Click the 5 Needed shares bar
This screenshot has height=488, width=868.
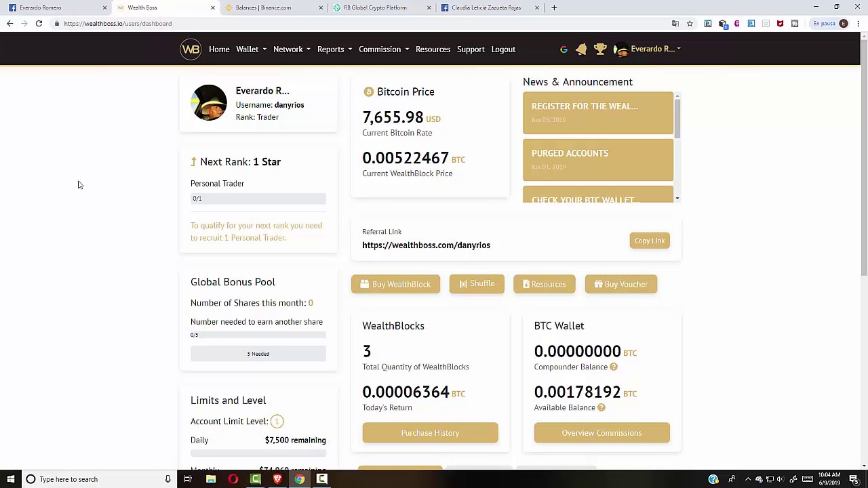(x=258, y=354)
